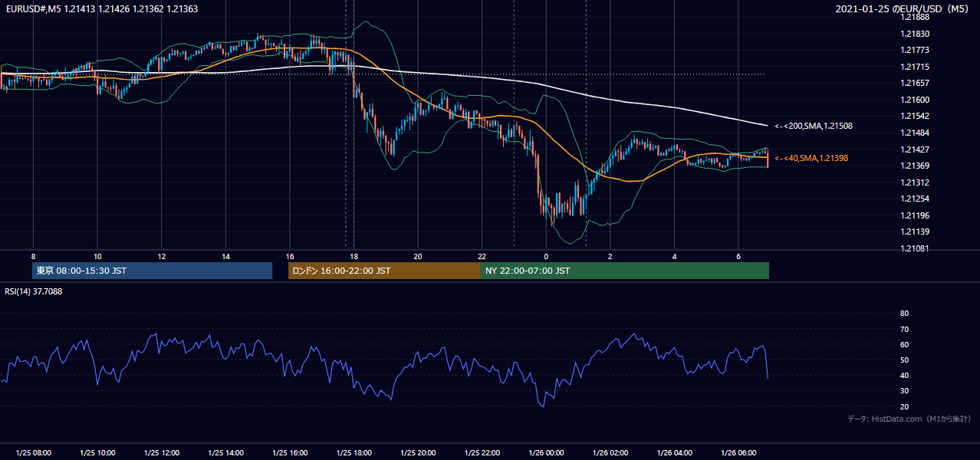
Task: Click RSI scale value 20
Action: click(x=904, y=406)
